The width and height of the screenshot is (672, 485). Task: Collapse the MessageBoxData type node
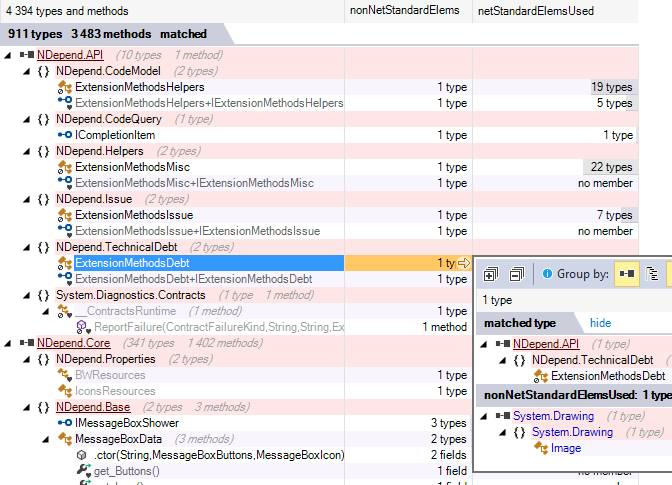click(45, 439)
